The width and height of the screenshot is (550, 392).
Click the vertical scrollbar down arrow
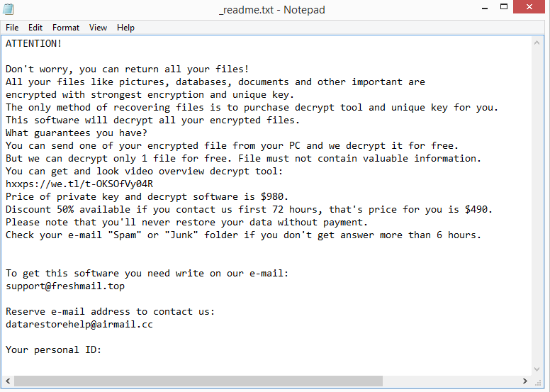tap(539, 369)
